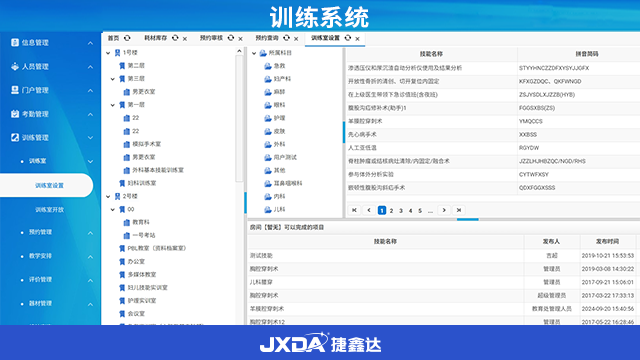Expand the 人员管理 menu chevron
Screen dimensions: 640x360
[x=90, y=67]
